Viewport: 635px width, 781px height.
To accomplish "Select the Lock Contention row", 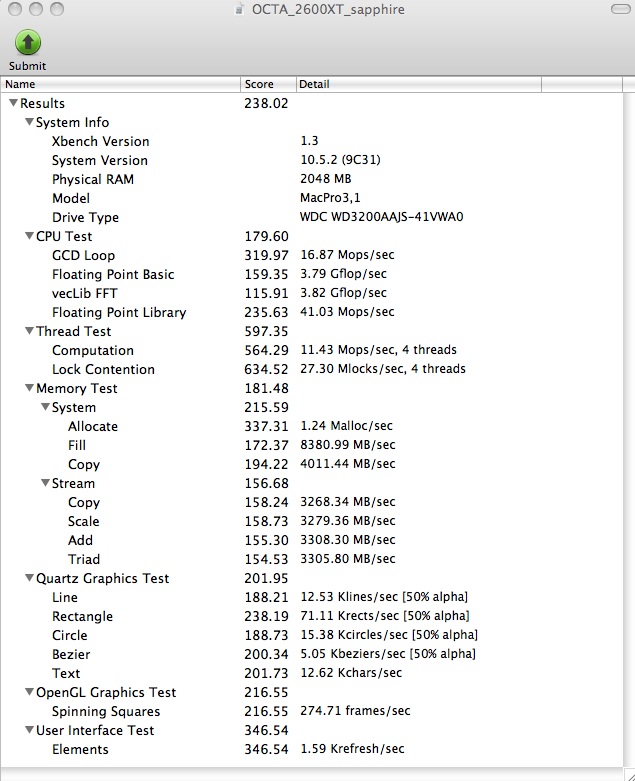I will click(x=311, y=369).
